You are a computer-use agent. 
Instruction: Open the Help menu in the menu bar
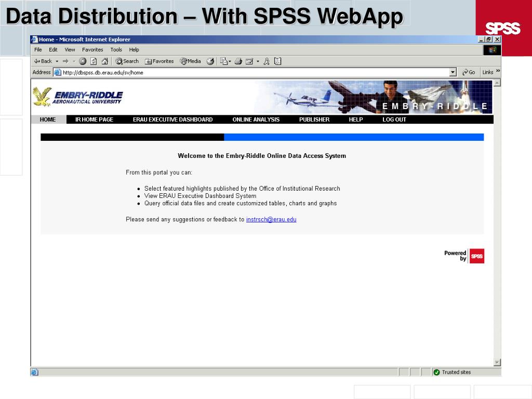coord(134,49)
